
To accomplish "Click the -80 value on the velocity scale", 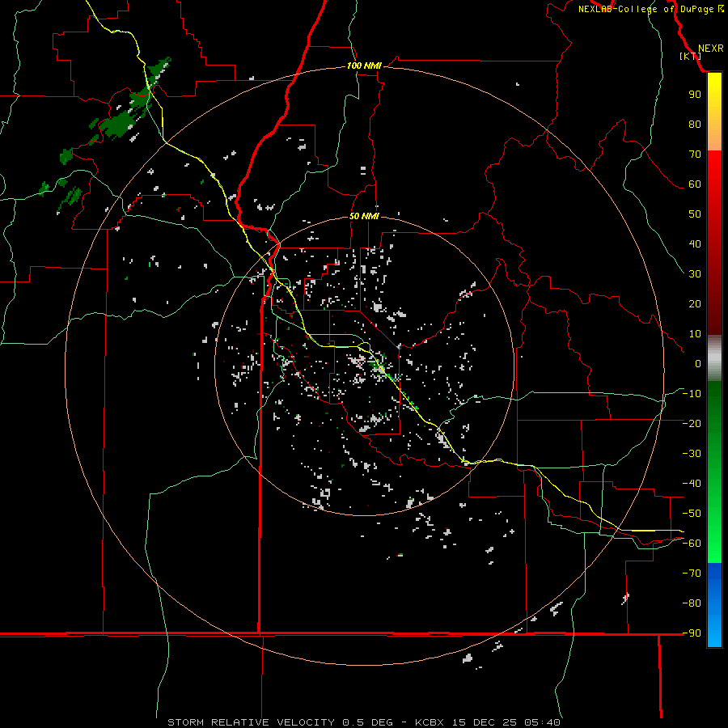I will 692,603.
